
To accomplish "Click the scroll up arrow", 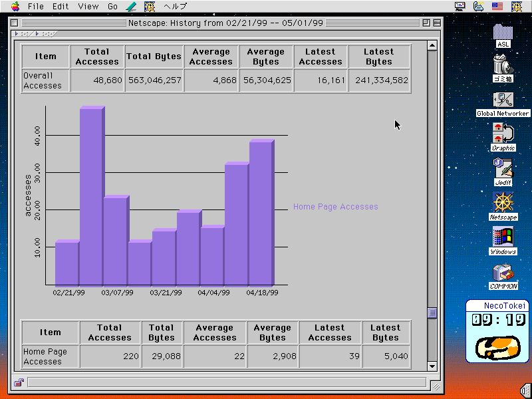I will [432, 45].
